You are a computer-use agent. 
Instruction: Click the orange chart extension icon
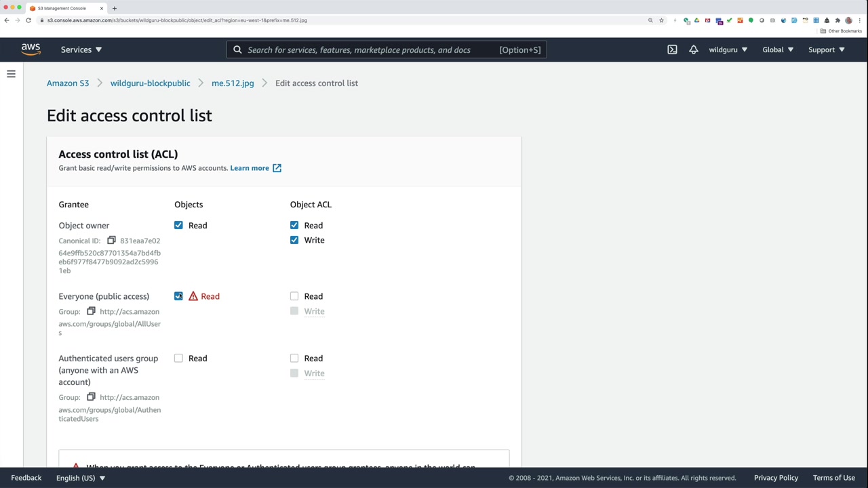point(740,20)
